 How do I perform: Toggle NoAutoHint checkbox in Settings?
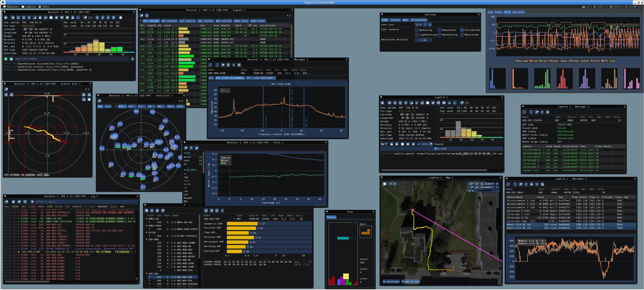(x=439, y=30)
